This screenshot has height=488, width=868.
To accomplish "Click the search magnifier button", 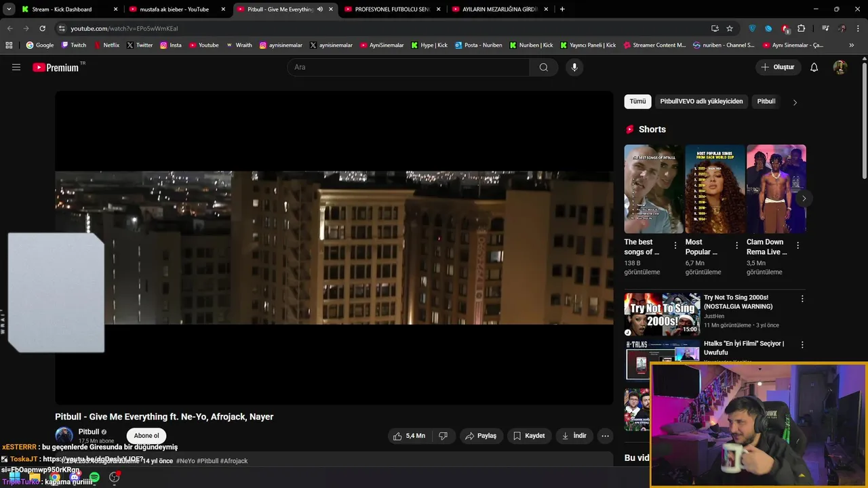I will pos(543,67).
